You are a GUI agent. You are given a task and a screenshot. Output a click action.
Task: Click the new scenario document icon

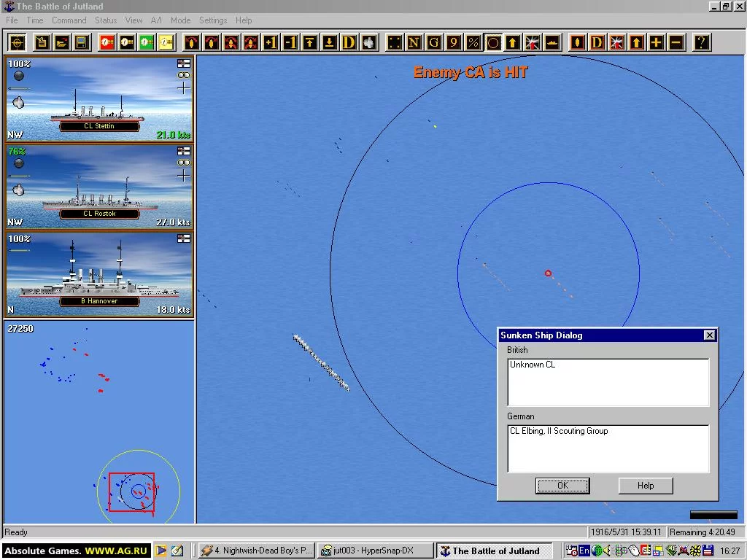[42, 42]
